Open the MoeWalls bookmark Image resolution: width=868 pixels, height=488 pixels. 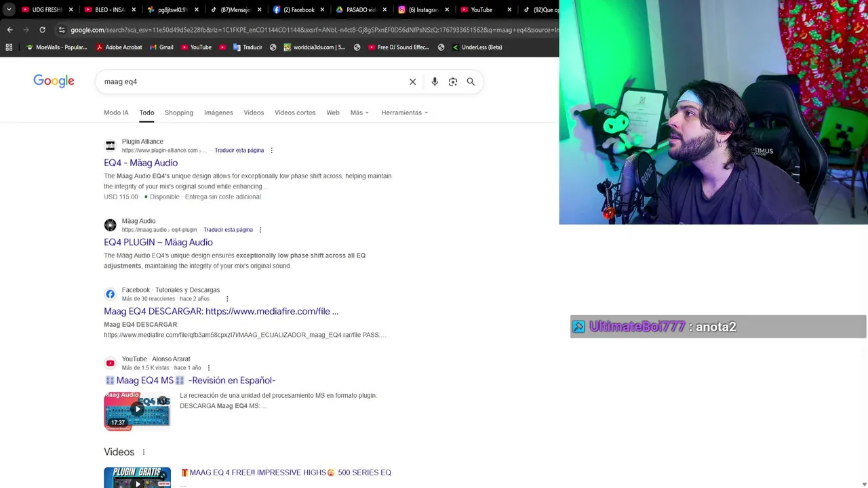[x=56, y=47]
